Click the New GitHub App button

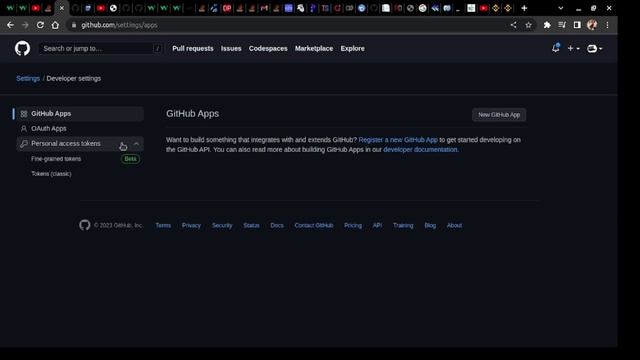[x=499, y=115]
